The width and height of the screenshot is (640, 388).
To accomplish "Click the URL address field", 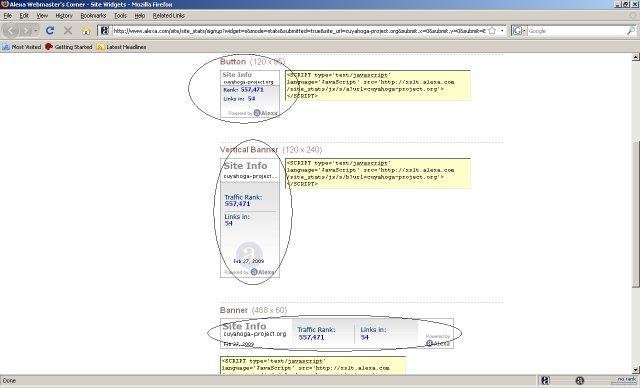I will [299, 31].
